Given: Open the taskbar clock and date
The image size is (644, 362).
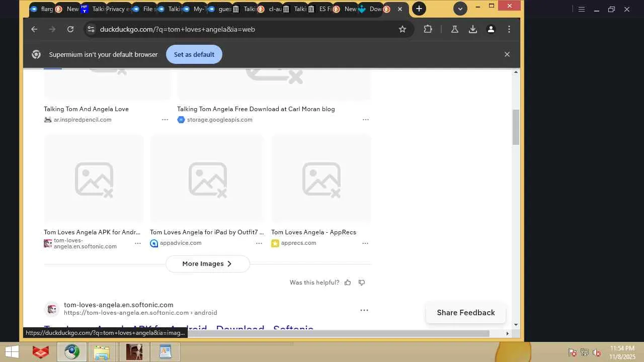Looking at the screenshot, I should (622, 352).
